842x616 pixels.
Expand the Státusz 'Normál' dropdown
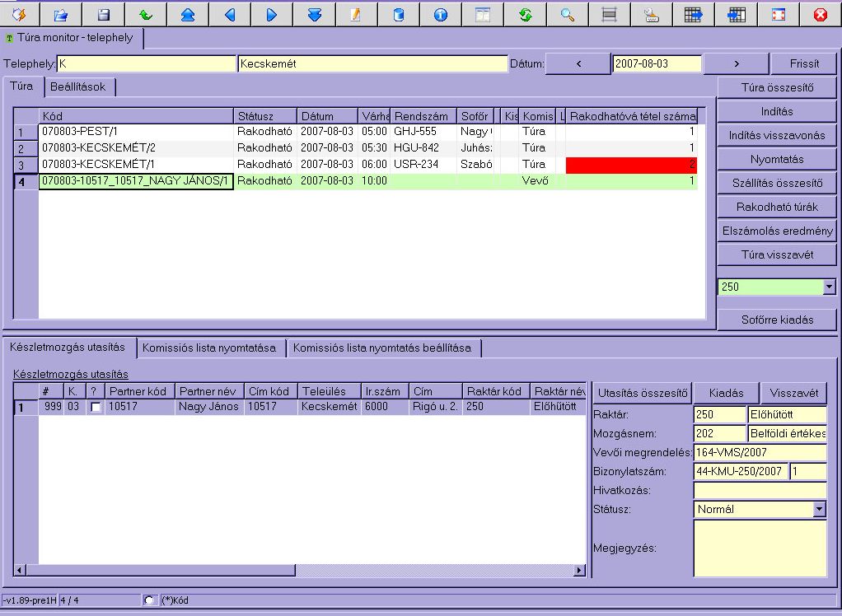[819, 510]
